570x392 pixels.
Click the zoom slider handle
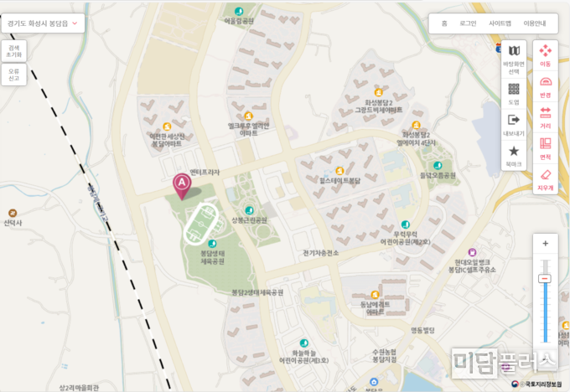(x=545, y=279)
